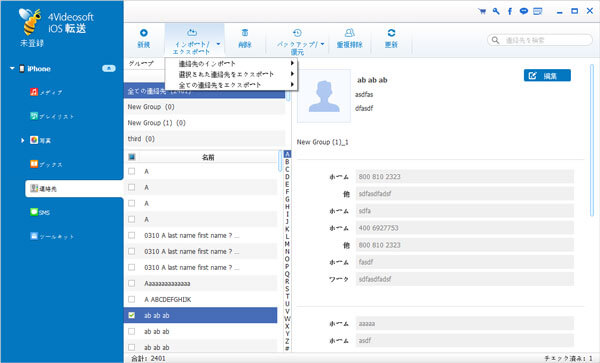The width and height of the screenshot is (600, 363).
Task: Click 合計: 2401 in status bar
Action: tap(148, 358)
